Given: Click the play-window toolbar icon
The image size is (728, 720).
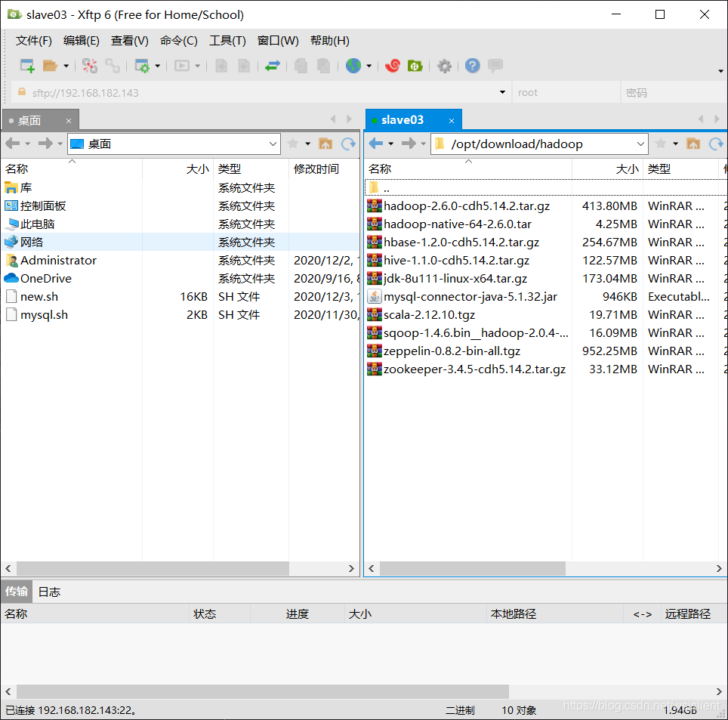Looking at the screenshot, I should pyautogui.click(x=181, y=66).
